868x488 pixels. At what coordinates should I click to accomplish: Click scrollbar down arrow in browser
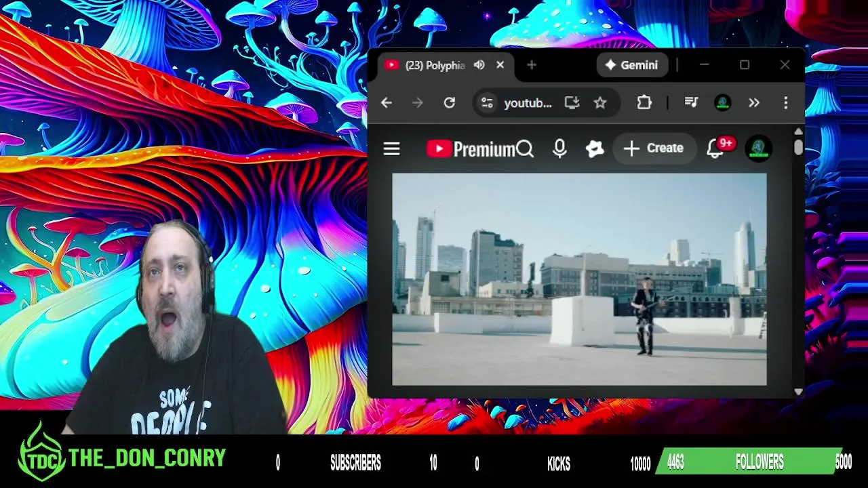point(798,392)
